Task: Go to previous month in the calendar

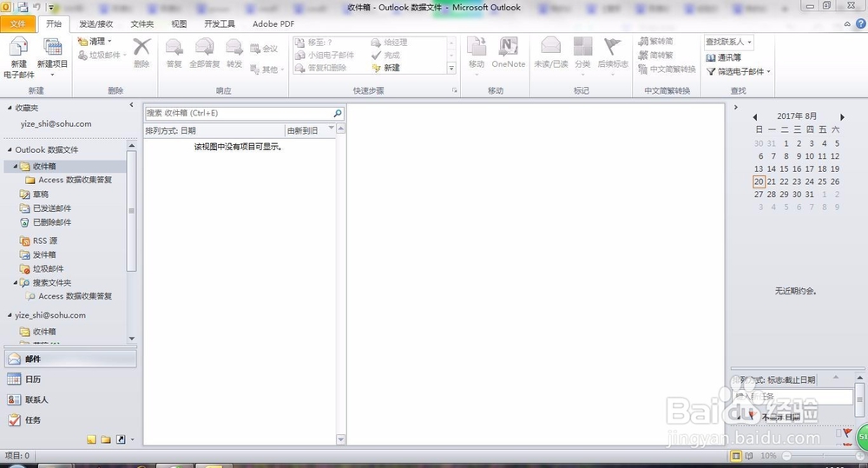Action: pos(755,117)
